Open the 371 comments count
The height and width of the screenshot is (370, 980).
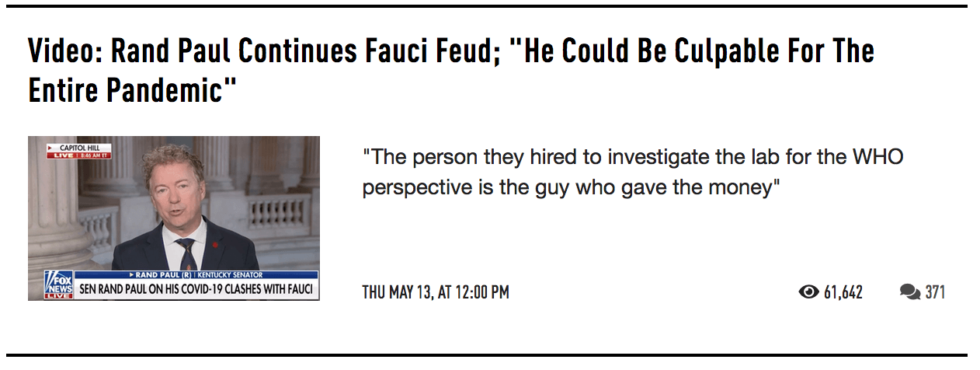coord(935,292)
